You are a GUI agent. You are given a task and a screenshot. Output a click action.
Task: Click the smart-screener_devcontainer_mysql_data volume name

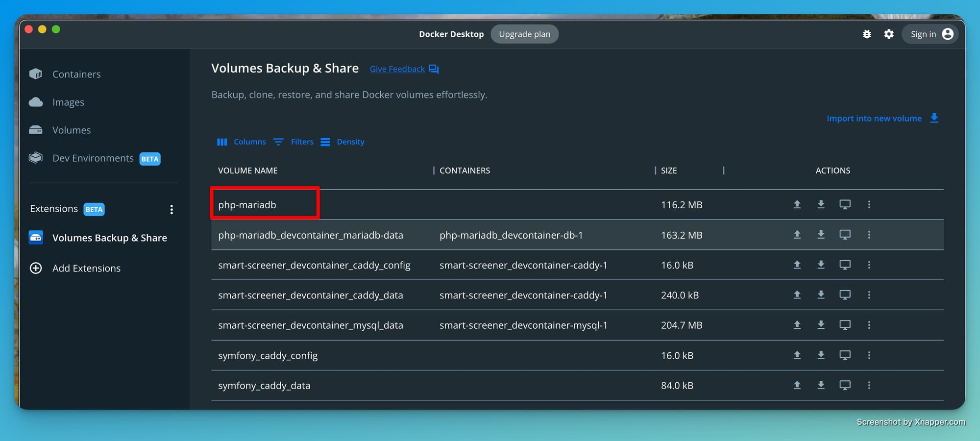point(311,325)
